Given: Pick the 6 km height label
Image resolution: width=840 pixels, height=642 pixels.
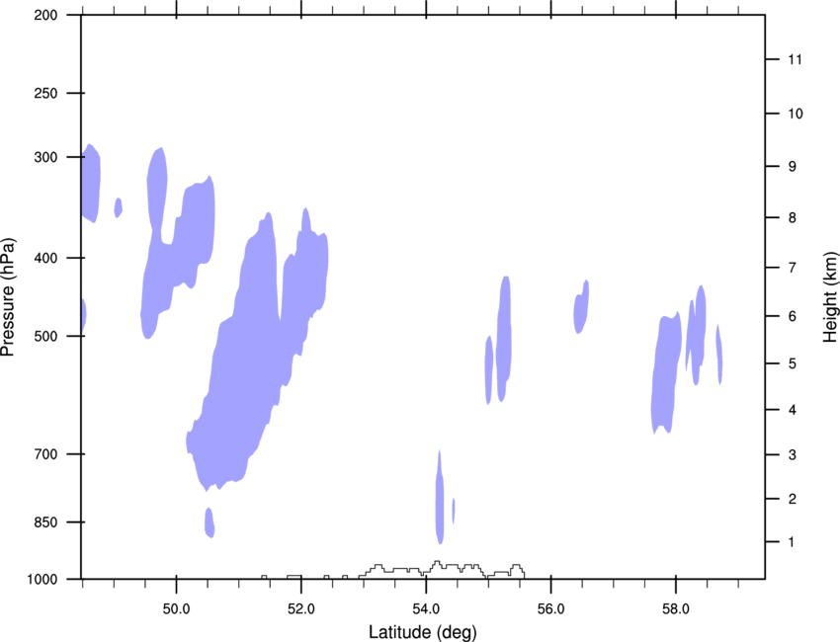Looking at the screenshot, I should click(793, 316).
